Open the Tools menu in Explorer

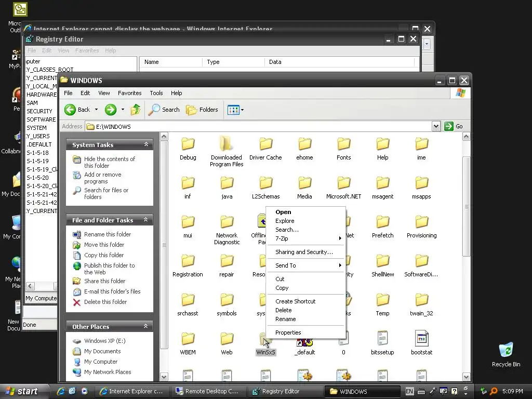(156, 93)
